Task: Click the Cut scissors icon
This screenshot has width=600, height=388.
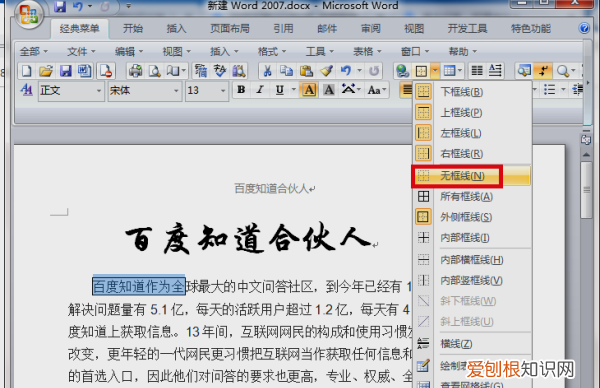Action: pos(267,71)
